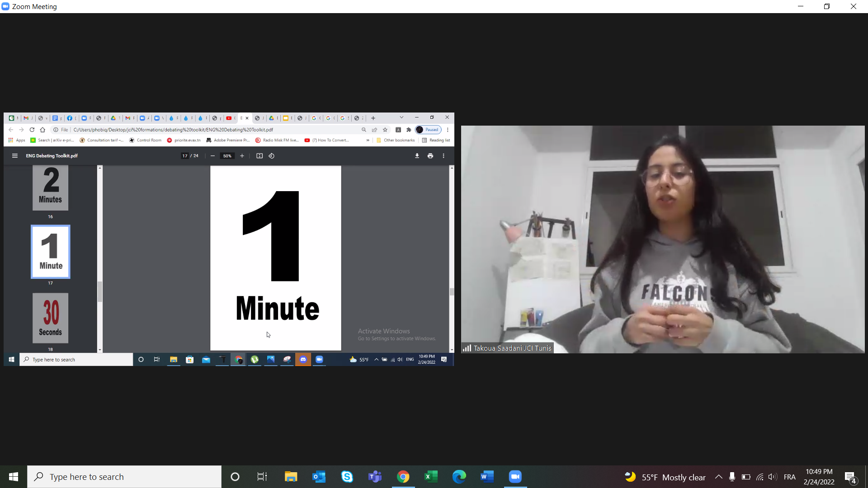868x488 pixels.
Task: Select the 2 Minutes page thumbnail
Action: pos(51,188)
